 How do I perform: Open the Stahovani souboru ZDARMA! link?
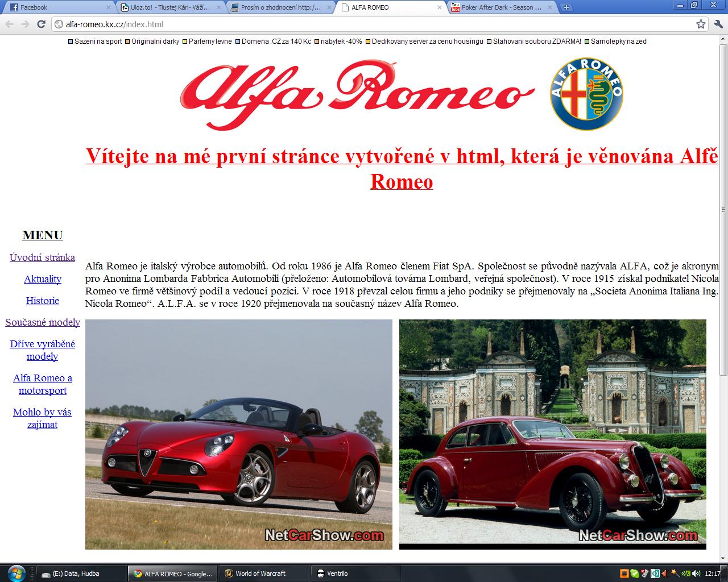tap(537, 41)
